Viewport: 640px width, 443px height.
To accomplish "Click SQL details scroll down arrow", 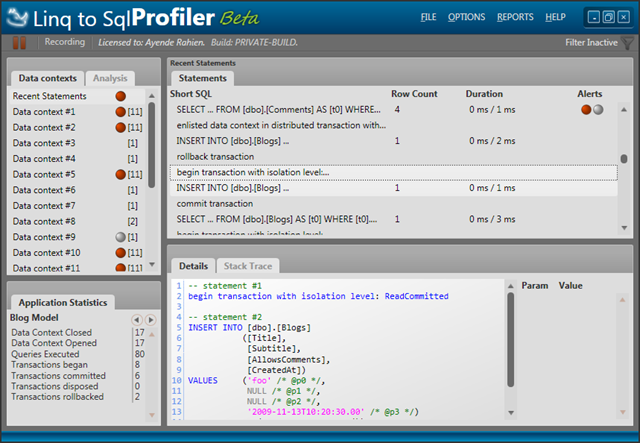I will click(511, 412).
